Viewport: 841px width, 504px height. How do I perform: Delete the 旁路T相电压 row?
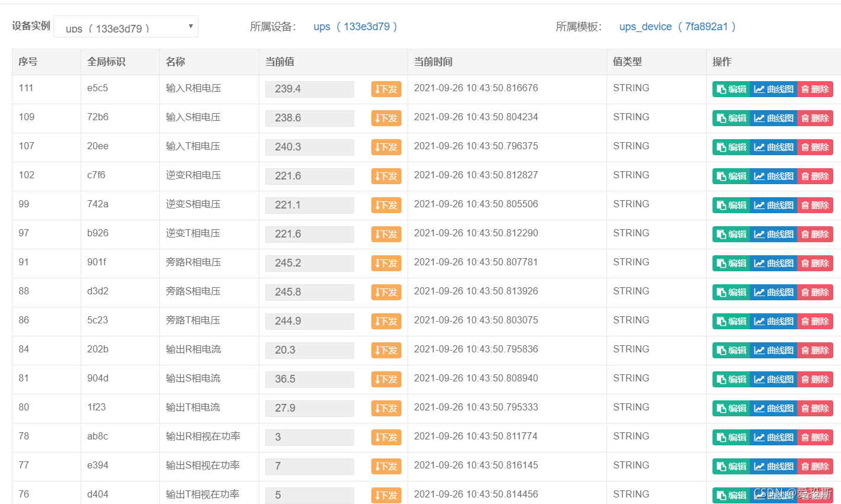coord(815,321)
